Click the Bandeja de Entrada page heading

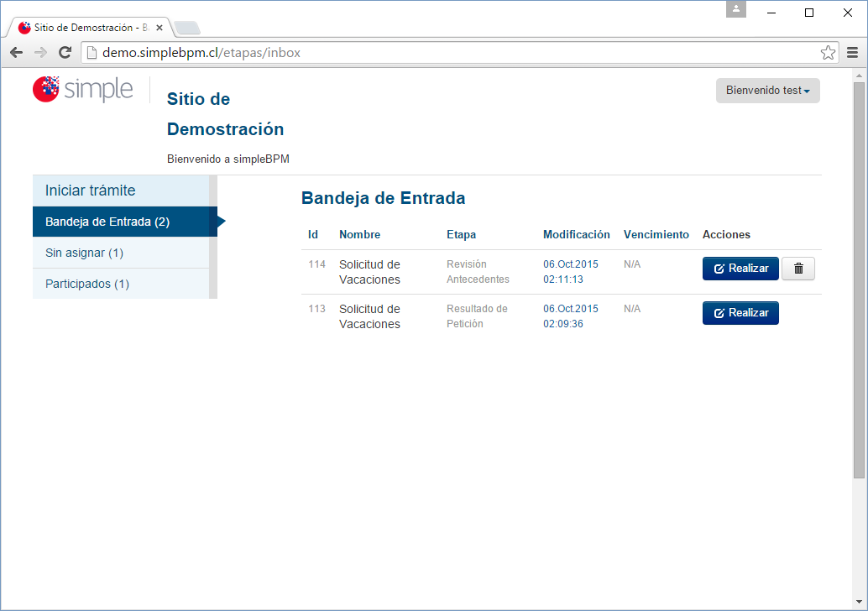[383, 198]
